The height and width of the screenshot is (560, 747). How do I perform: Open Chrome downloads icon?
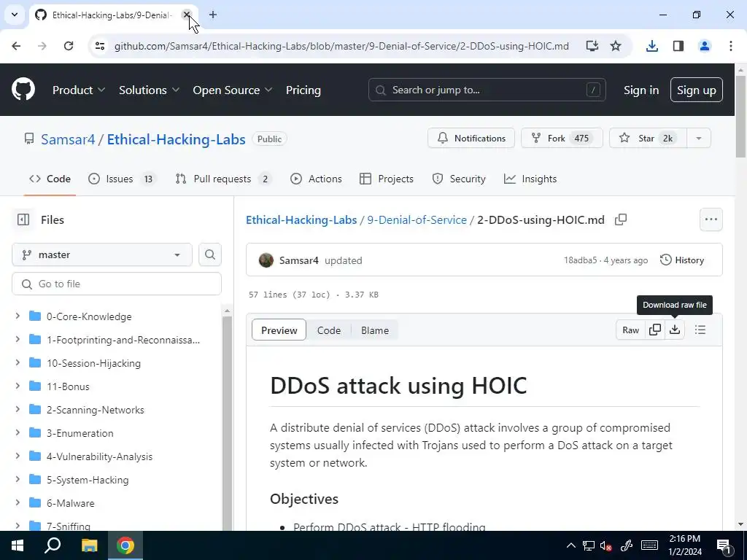[x=651, y=46]
